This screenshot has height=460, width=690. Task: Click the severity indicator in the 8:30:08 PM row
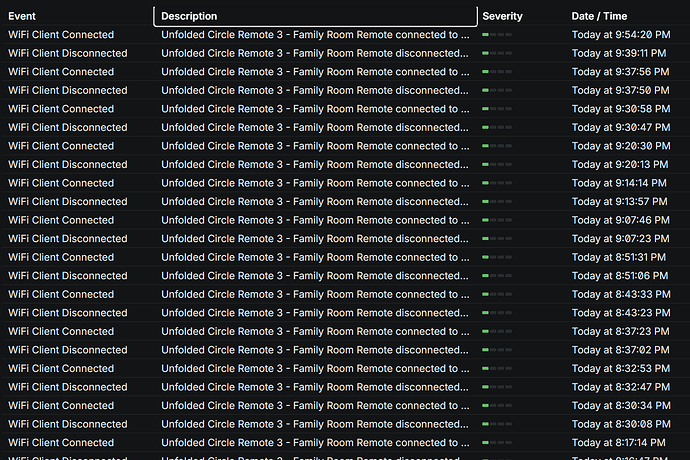[497, 423]
